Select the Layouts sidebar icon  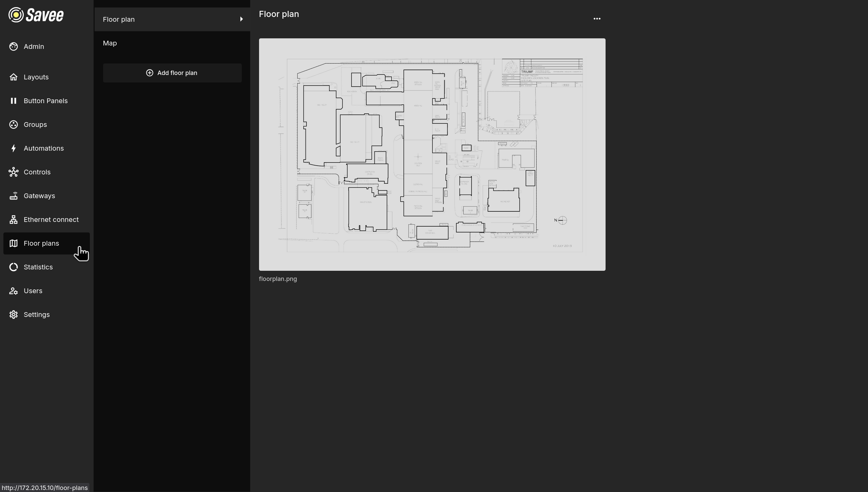13,77
